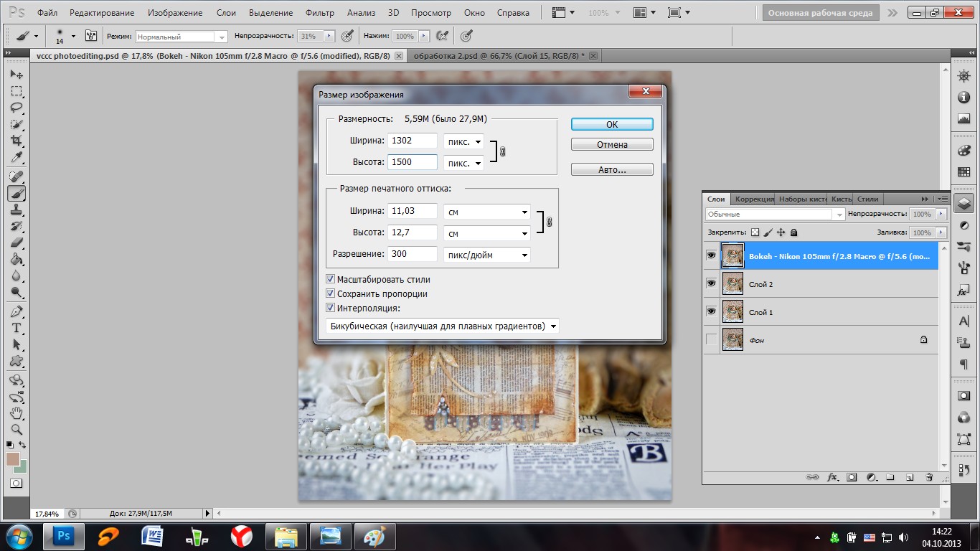Select the Blur tool
980x551 pixels.
click(17, 275)
